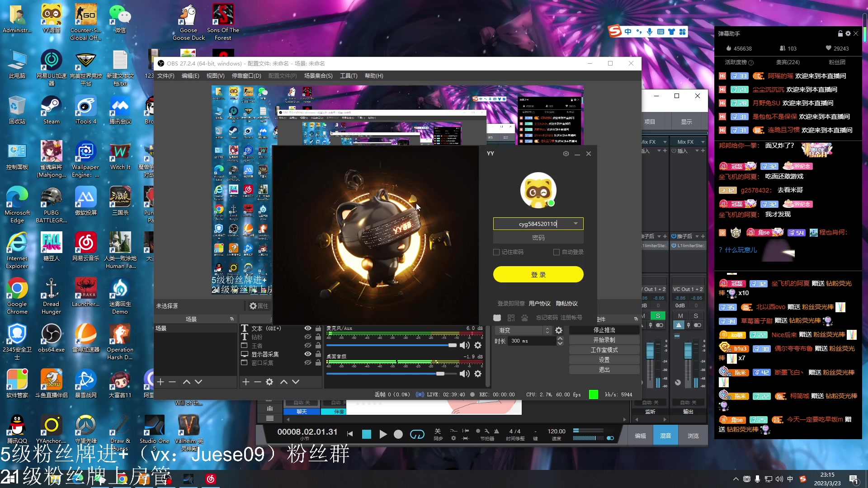Click 停止推流 button in OBS
Image resolution: width=868 pixels, height=488 pixels.
coord(604,330)
